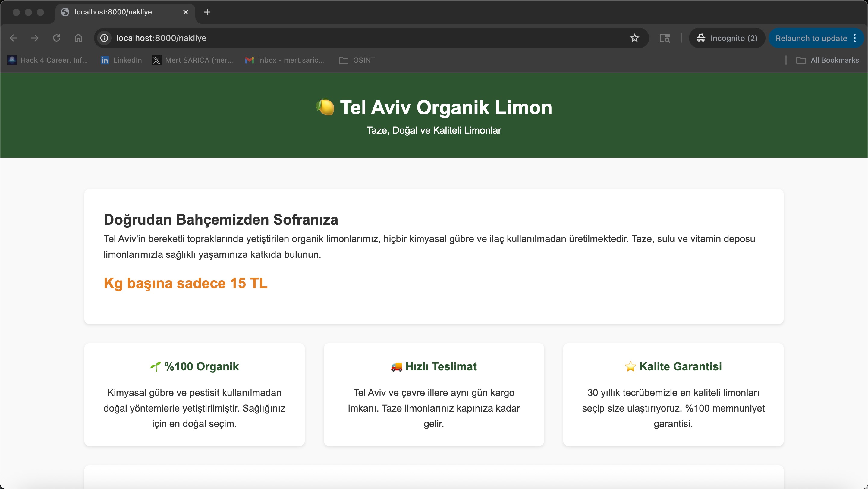
Task: Open the All Bookmarks folder
Action: pos(827,60)
